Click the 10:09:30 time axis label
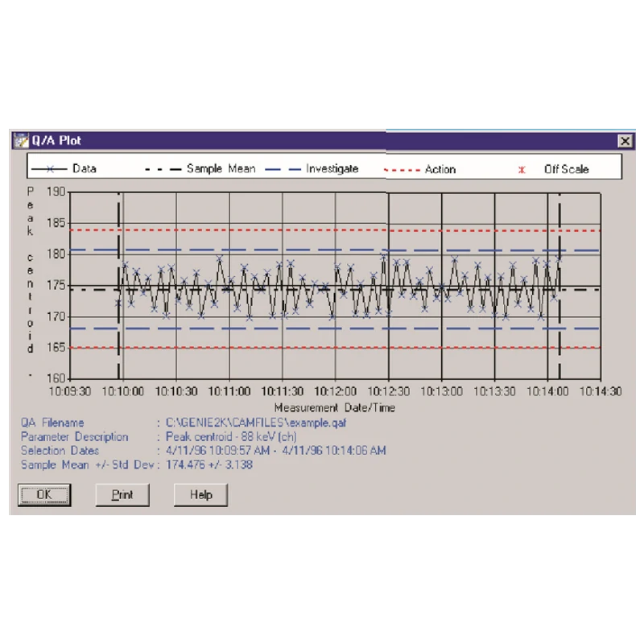 [70, 391]
